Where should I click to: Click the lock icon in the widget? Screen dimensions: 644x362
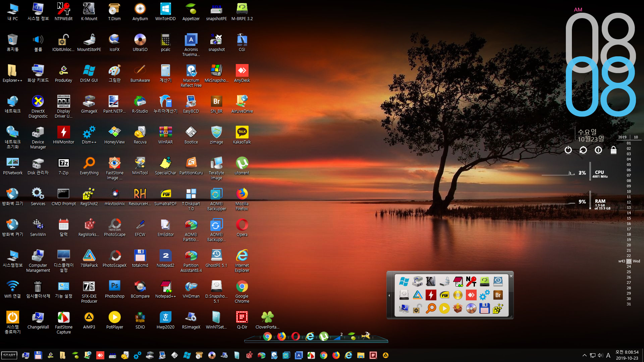pos(613,150)
